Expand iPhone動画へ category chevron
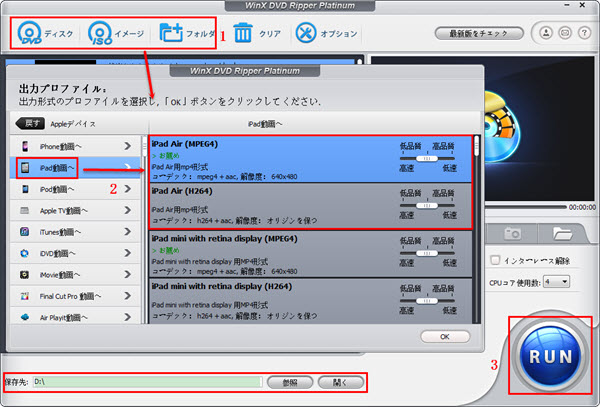Viewport: 600px width, 407px height. pos(127,146)
